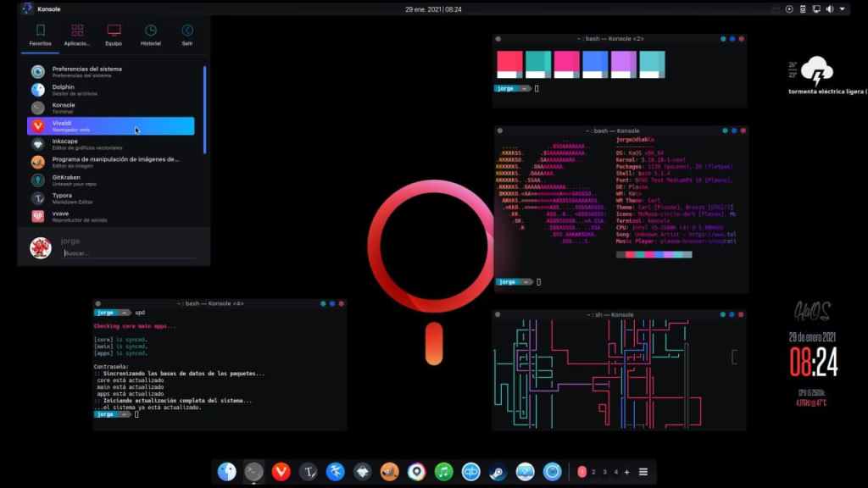Switch to virtual desktop 4 in pager
The image size is (868, 488).
click(615, 472)
